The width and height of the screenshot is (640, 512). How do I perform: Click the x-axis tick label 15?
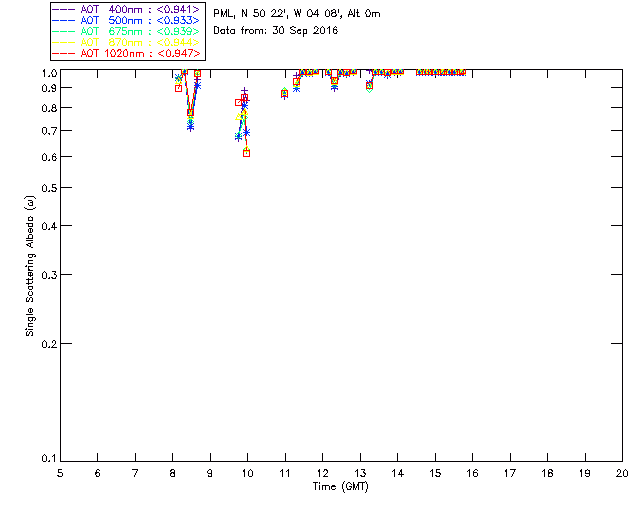tap(435, 473)
